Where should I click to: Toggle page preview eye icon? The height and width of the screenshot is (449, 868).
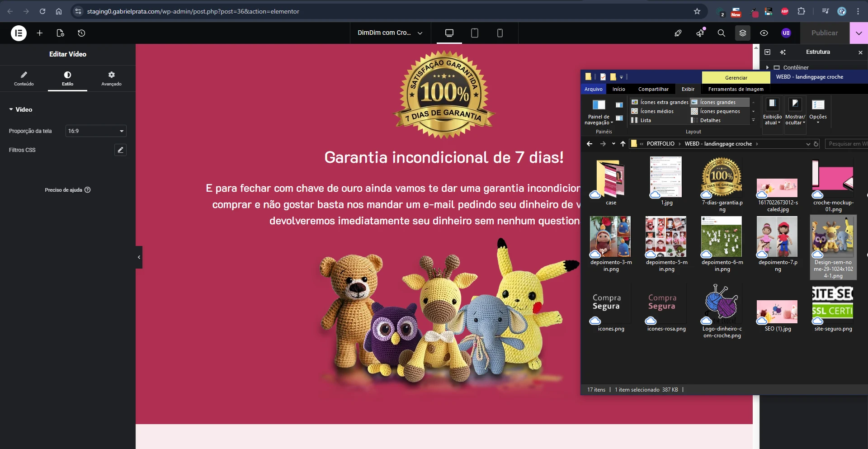764,33
